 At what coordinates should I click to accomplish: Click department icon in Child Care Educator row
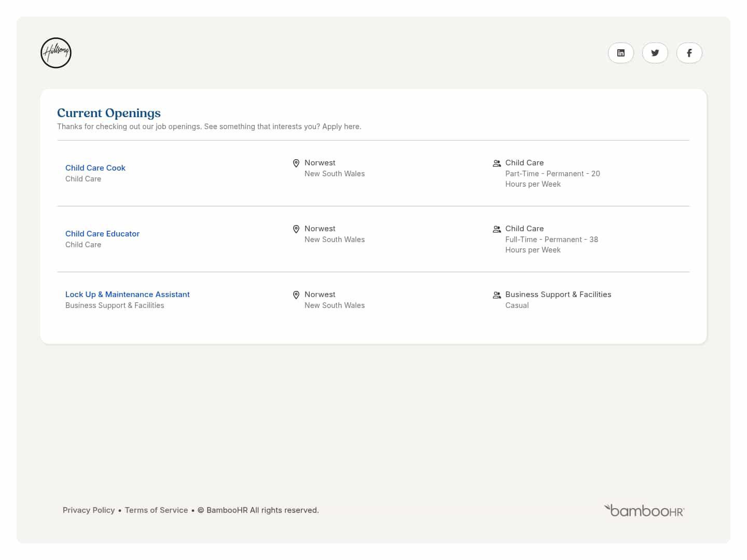[496, 229]
